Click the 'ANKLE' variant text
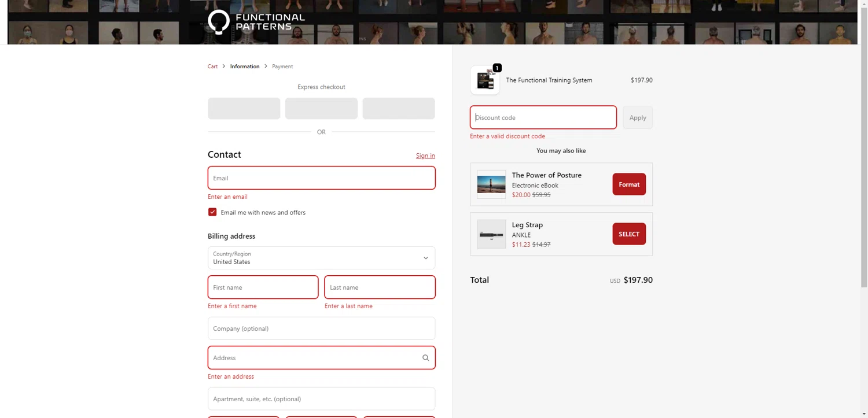The height and width of the screenshot is (418, 868). click(521, 235)
